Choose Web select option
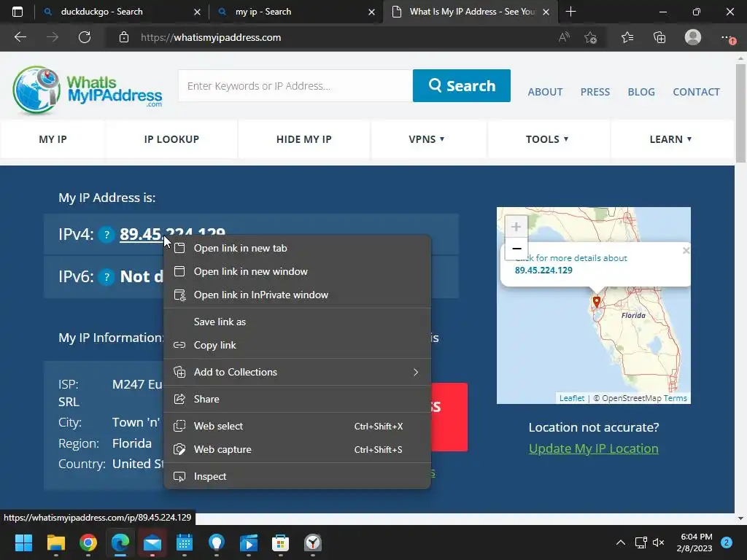Screen dimensions: 747x560 [298, 426]
